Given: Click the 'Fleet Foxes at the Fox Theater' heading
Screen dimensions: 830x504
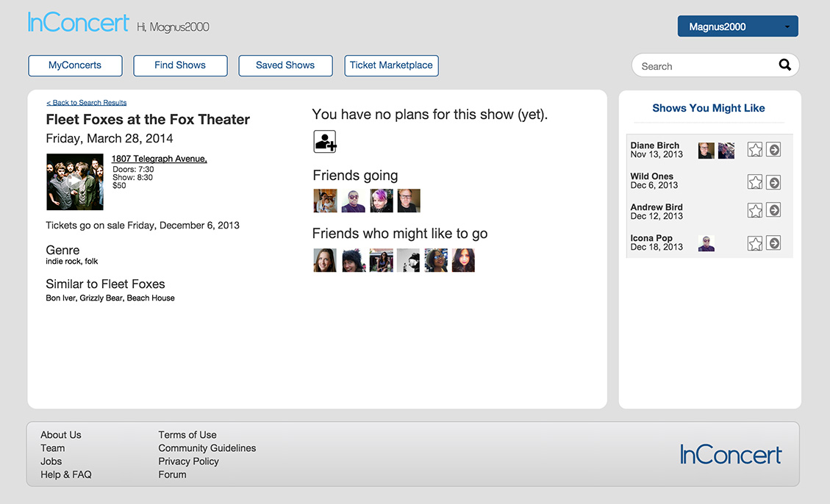Looking at the screenshot, I should coord(148,120).
